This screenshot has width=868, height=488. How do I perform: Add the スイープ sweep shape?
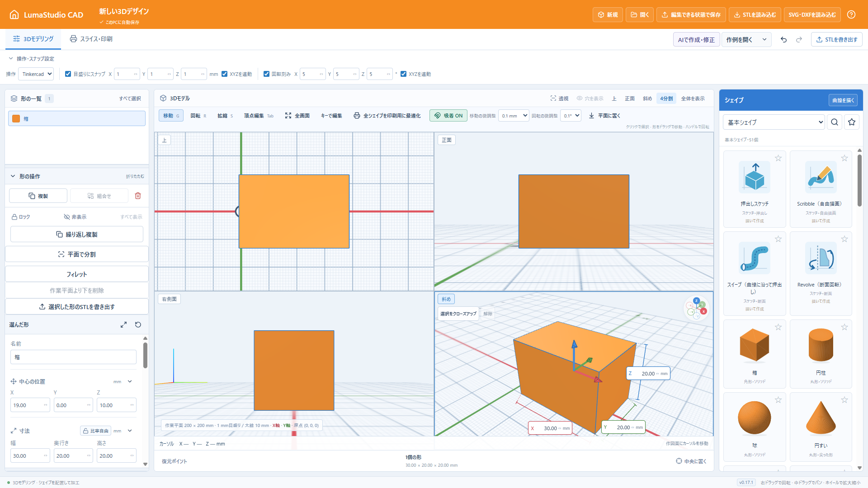coord(755,273)
